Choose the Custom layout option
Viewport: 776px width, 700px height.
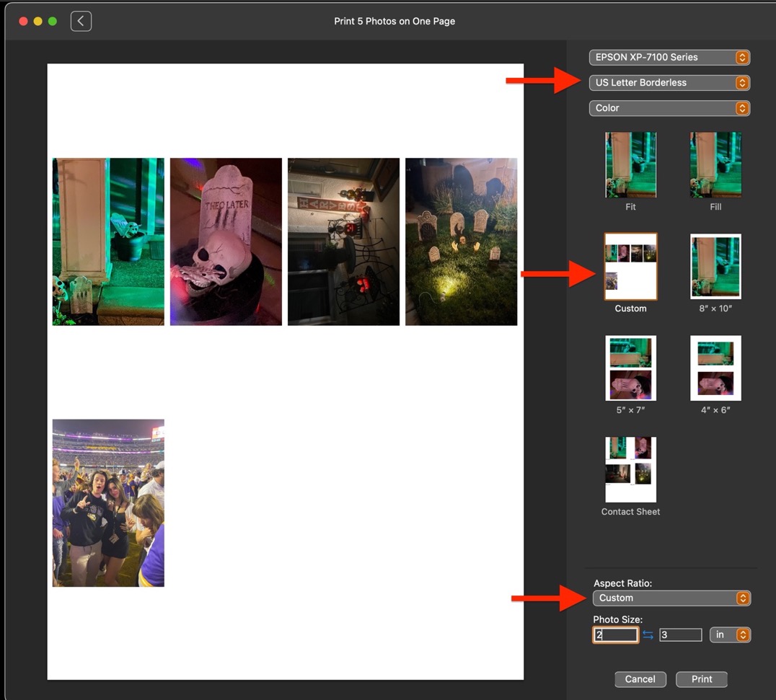coord(630,266)
